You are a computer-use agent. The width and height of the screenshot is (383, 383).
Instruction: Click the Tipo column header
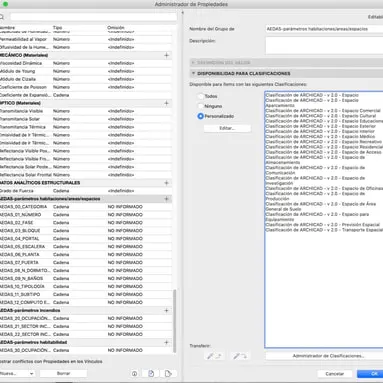pos(57,28)
